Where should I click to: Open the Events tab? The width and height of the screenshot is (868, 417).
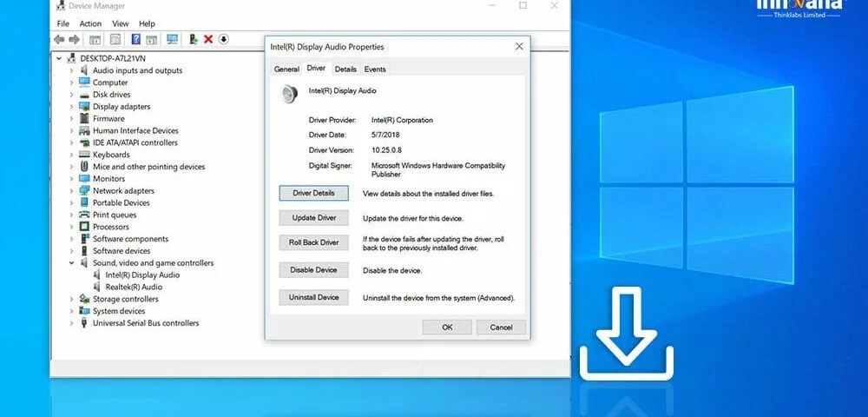[x=375, y=69]
